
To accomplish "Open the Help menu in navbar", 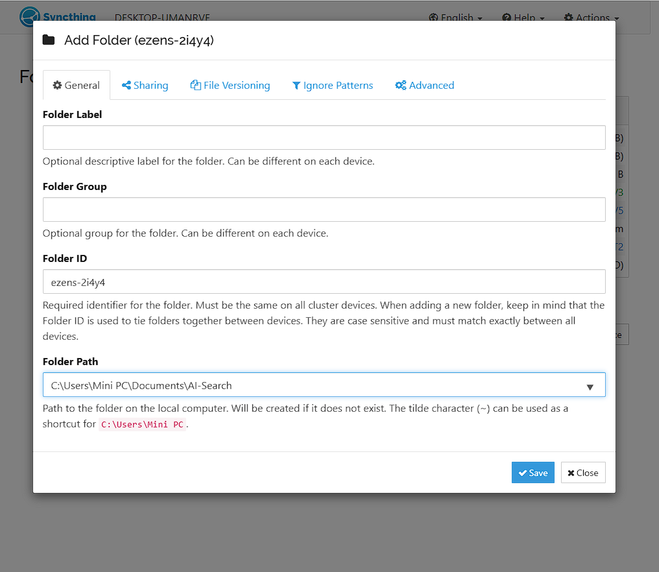I will [523, 18].
